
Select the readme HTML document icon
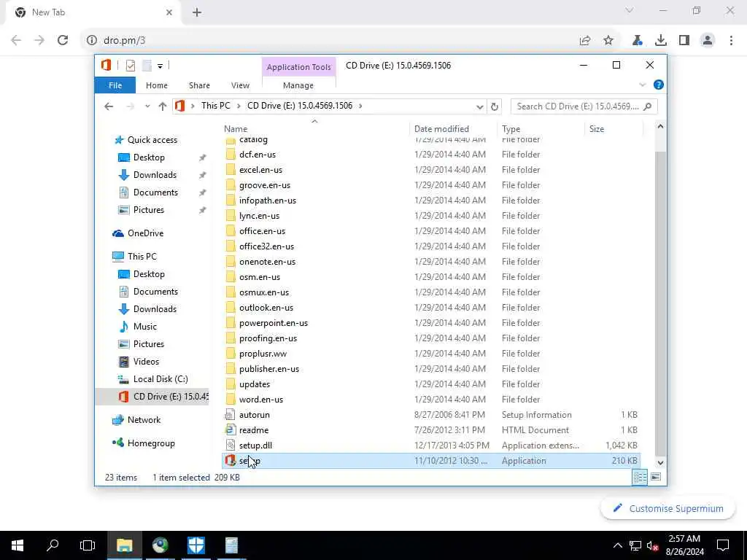(x=231, y=430)
